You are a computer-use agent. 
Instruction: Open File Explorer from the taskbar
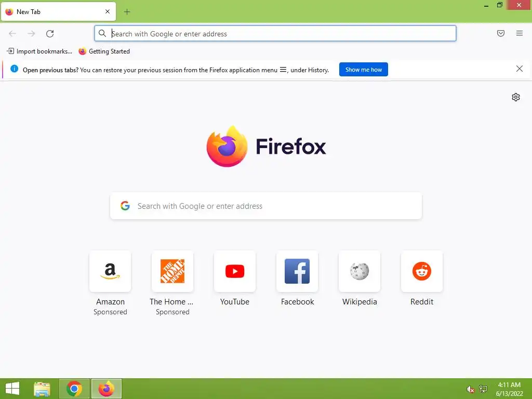(42, 389)
